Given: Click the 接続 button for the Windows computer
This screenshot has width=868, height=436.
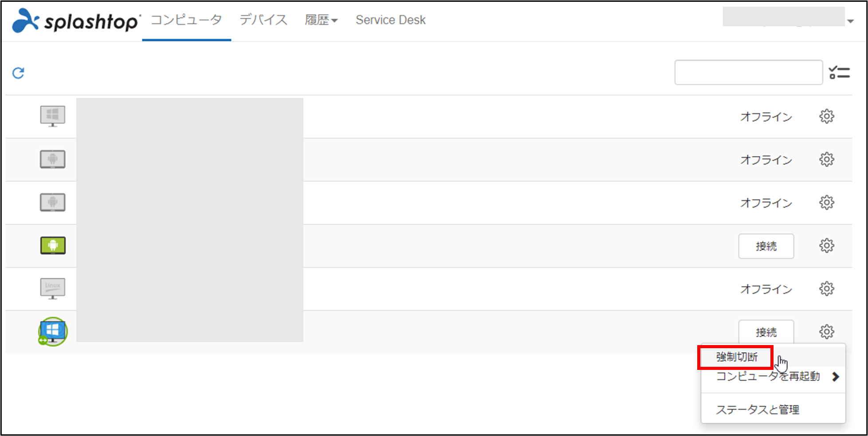Looking at the screenshot, I should (766, 332).
